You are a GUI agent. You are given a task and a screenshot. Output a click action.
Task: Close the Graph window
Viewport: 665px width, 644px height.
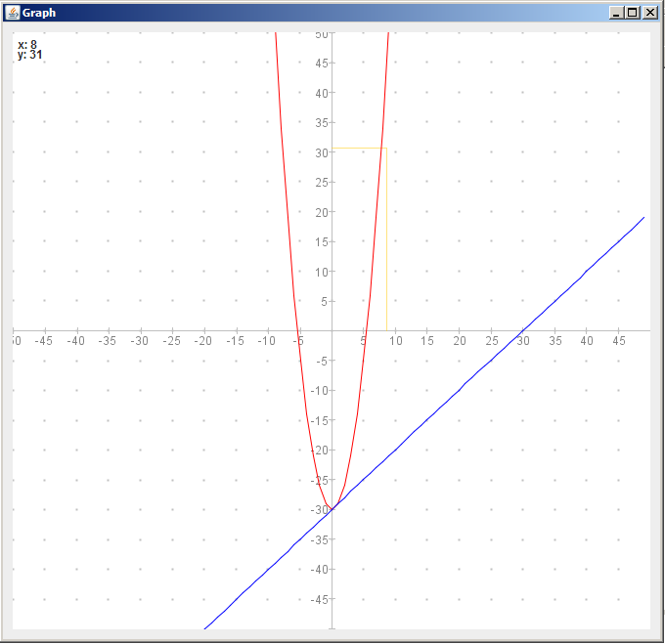pos(649,13)
